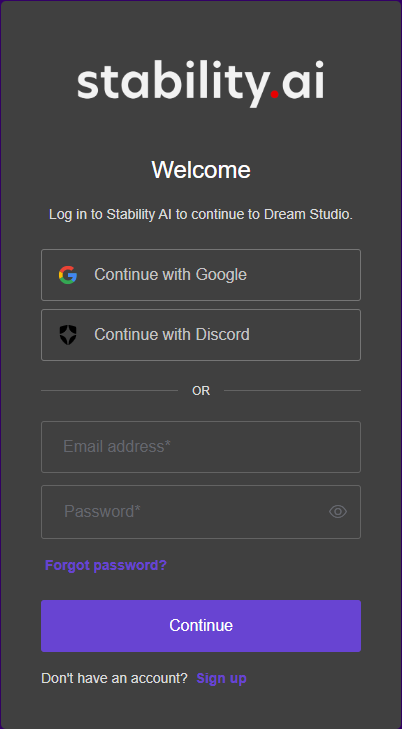Click the stability.ai logo at top

click(200, 84)
